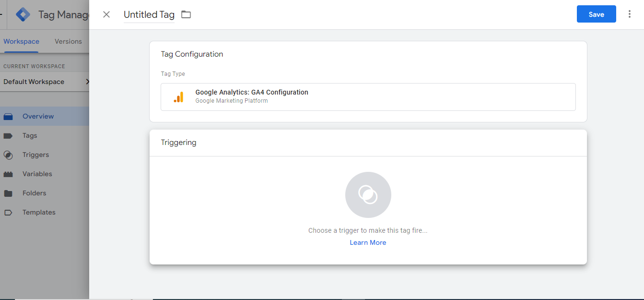
Task: Click the Tags icon in sidebar
Action: pyautogui.click(x=8, y=136)
